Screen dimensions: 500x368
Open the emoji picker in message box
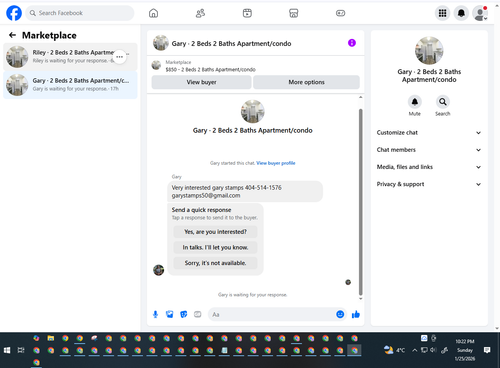pos(340,314)
